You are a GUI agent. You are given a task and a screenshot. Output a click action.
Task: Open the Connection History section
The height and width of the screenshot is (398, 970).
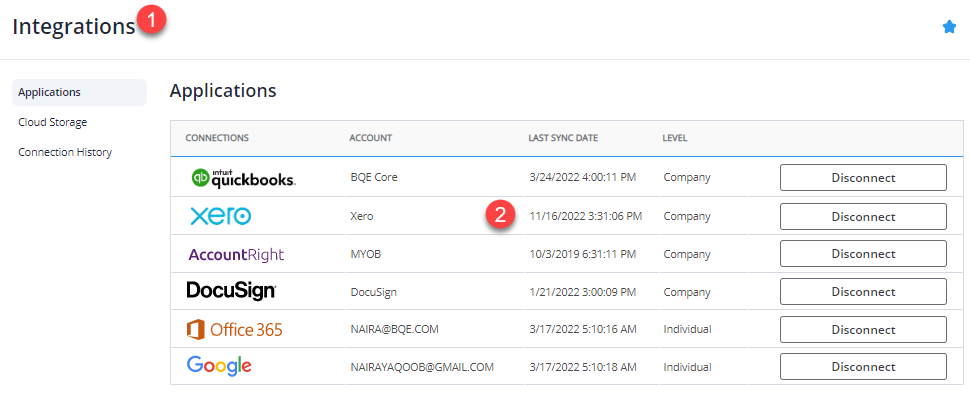65,152
